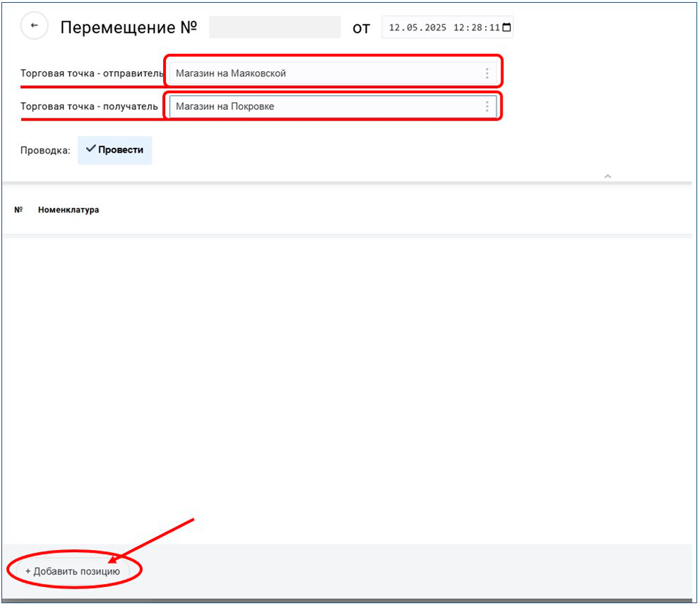The image size is (700, 606).
Task: Select the year 2025 in date field
Action: click(432, 28)
